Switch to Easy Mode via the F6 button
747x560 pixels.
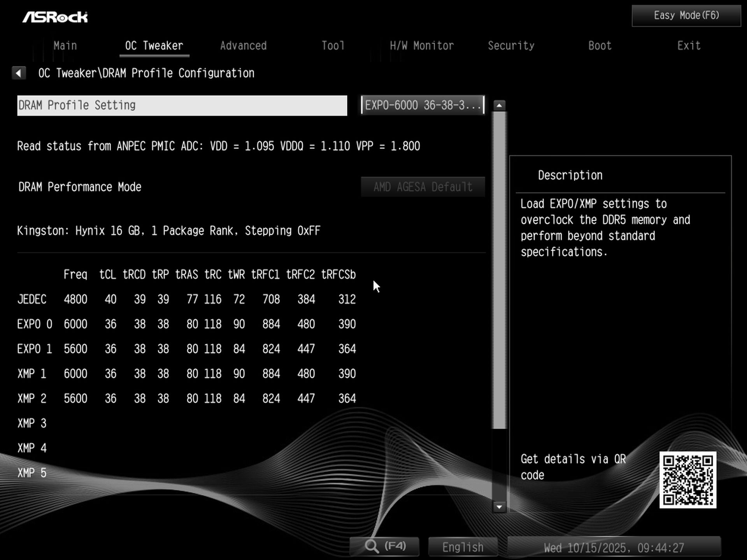(x=685, y=15)
